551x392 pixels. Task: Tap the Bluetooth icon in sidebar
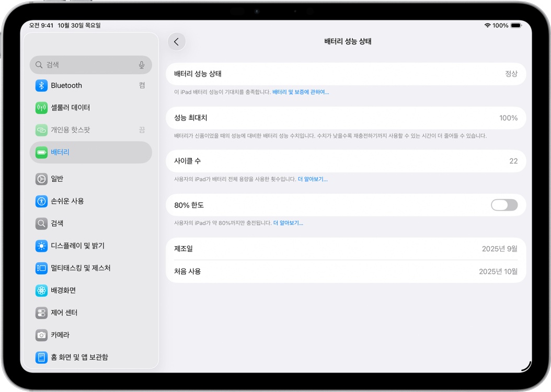[41, 85]
